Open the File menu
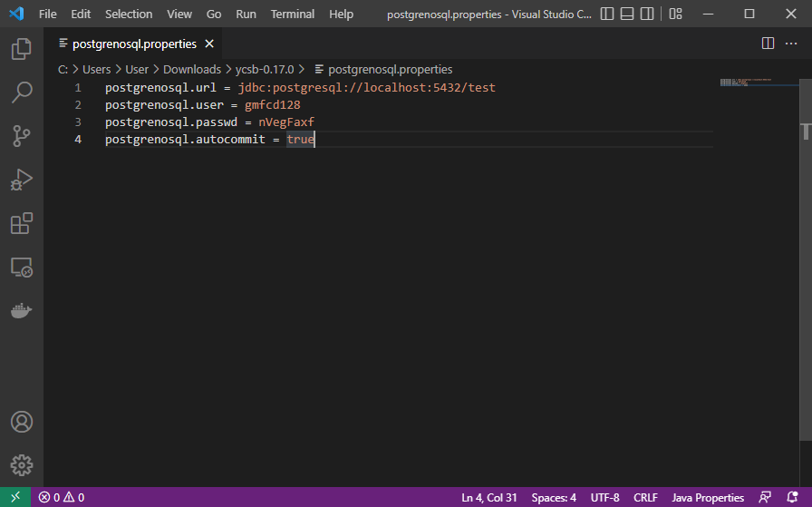 (48, 14)
